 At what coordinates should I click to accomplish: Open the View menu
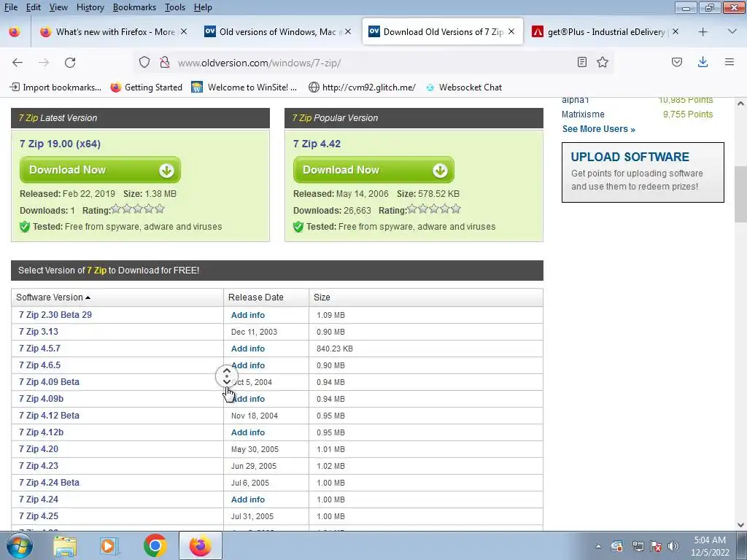click(x=58, y=7)
